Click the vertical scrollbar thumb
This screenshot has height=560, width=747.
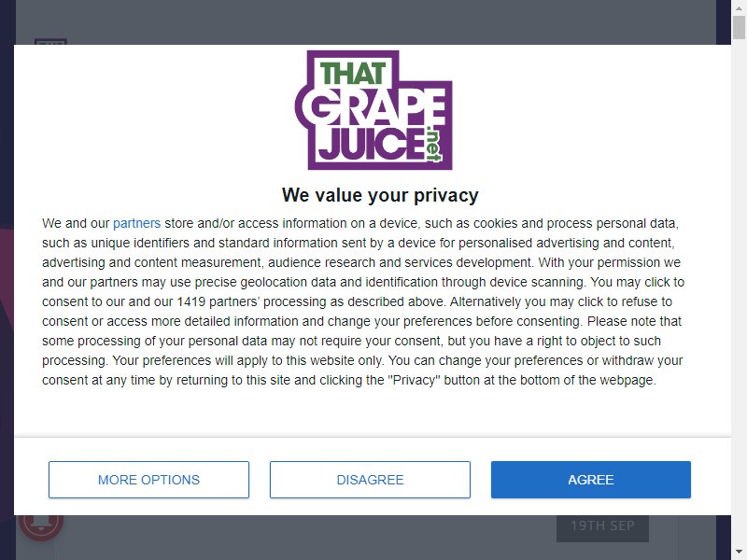[739, 27]
